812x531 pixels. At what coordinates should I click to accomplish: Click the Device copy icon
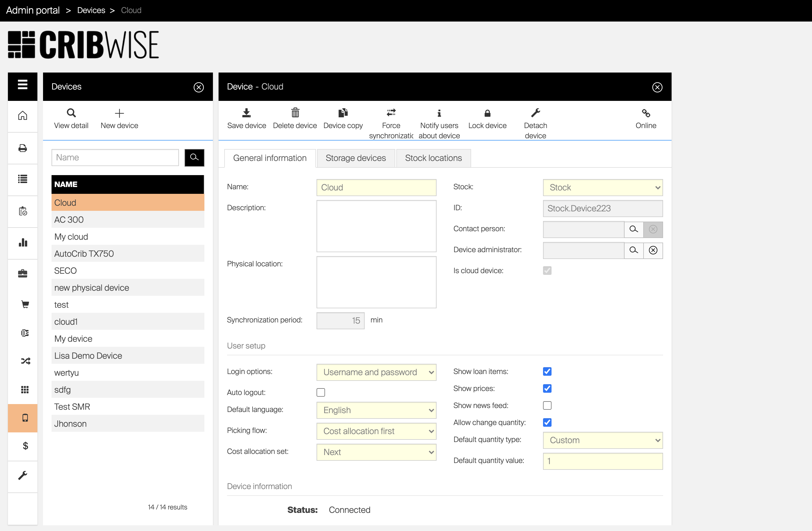(x=343, y=113)
